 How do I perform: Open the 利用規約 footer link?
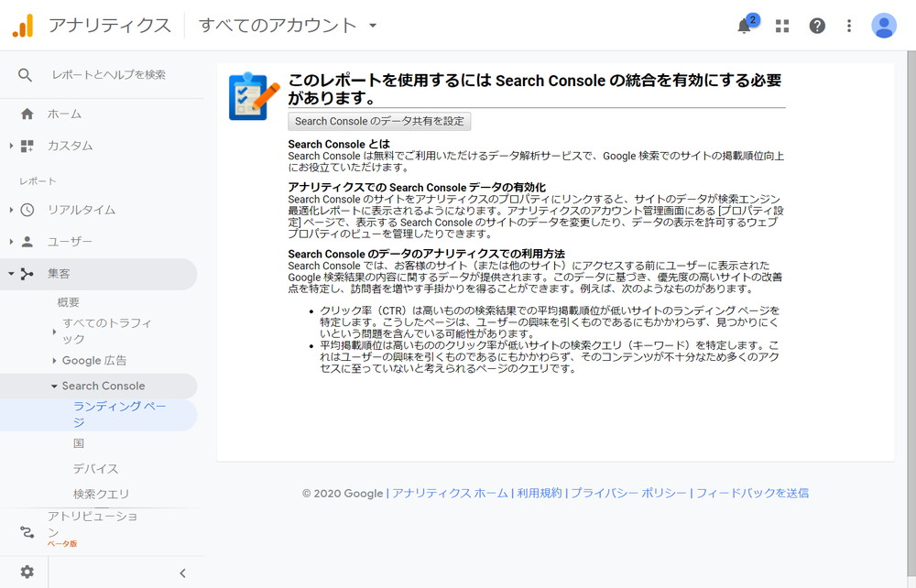[x=540, y=494]
